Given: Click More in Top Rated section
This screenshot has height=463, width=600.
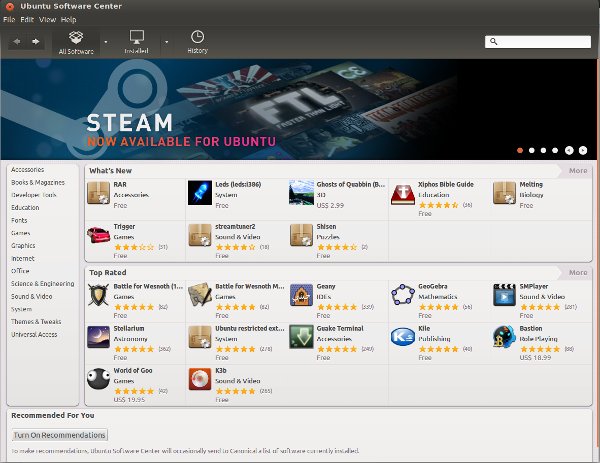Looking at the screenshot, I should tap(578, 272).
